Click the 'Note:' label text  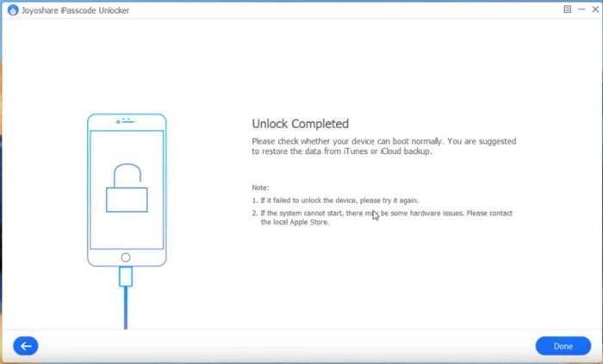tap(260, 188)
